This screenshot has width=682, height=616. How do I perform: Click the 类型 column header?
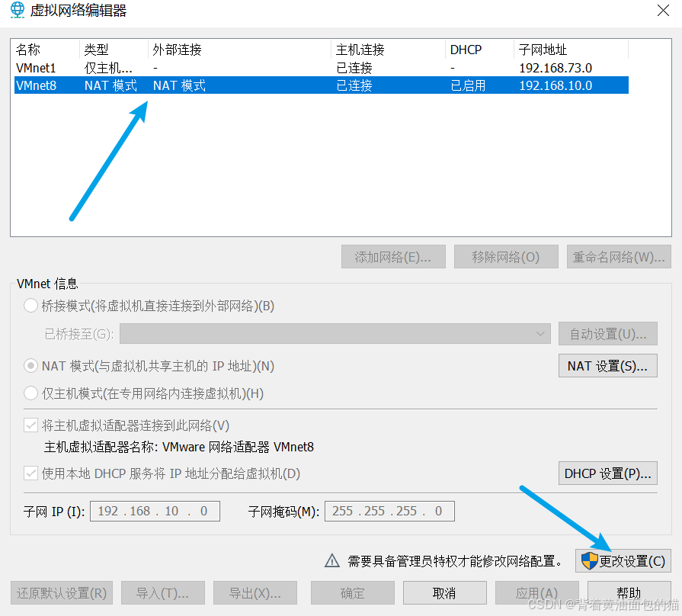click(x=114, y=50)
